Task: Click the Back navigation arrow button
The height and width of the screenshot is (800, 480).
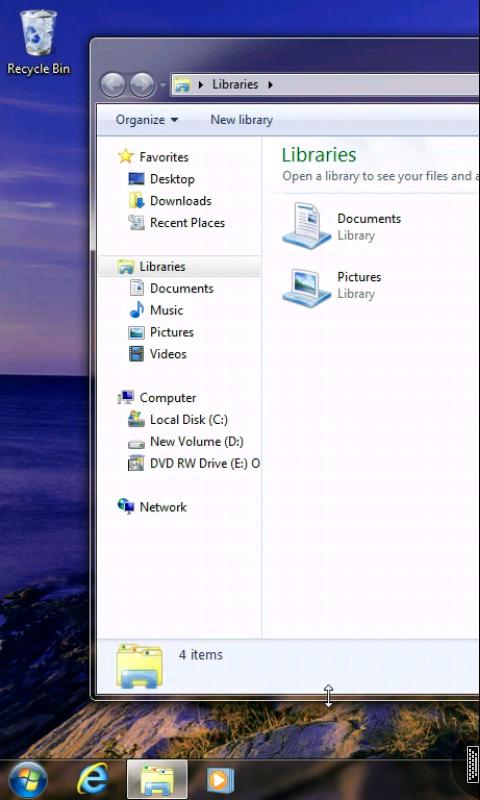Action: point(112,85)
